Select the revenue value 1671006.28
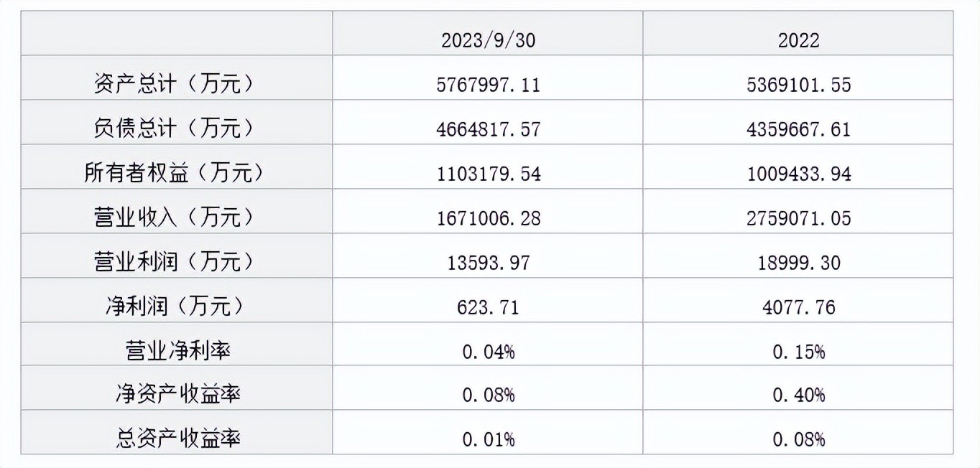This screenshot has height=468, width=980. coord(488,217)
